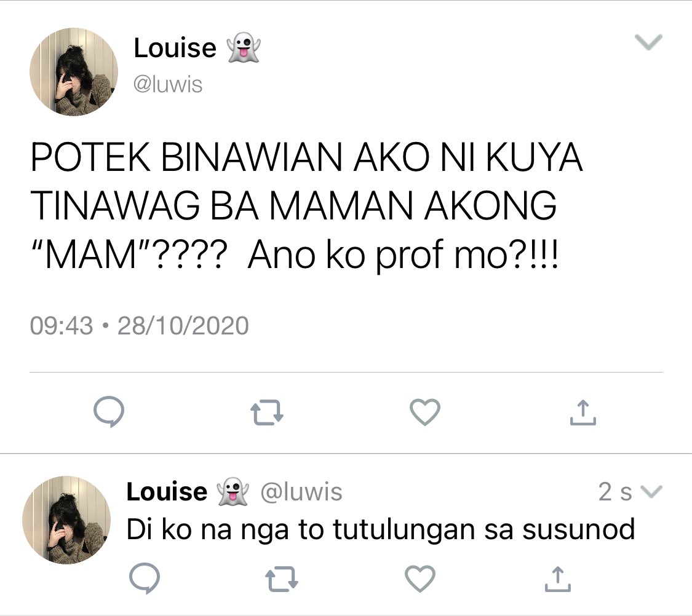Open the reply text 'Di ko na nga to tutulungan'

coord(380,529)
